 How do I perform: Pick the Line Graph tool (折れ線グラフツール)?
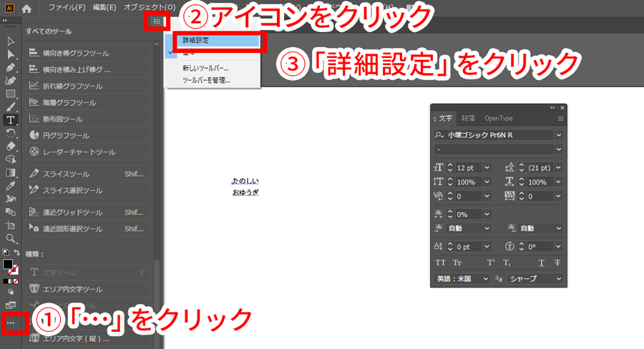(x=88, y=86)
